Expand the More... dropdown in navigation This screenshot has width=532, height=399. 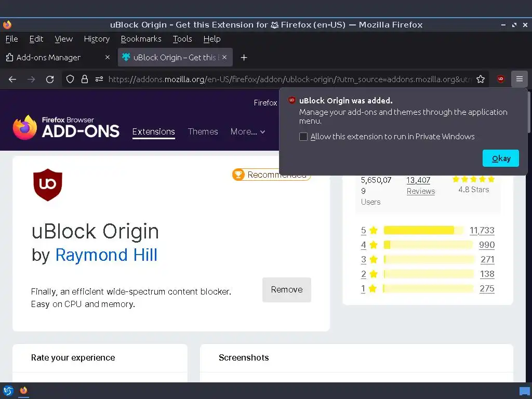point(248,131)
